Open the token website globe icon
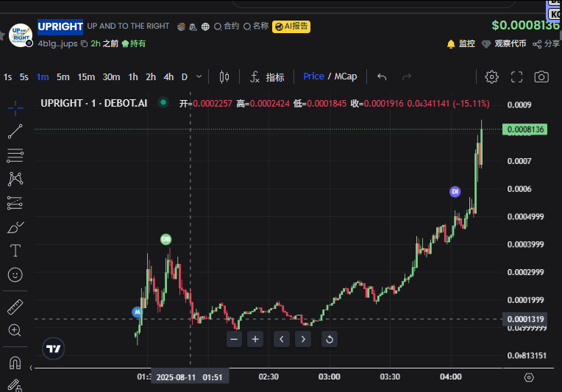 [205, 27]
